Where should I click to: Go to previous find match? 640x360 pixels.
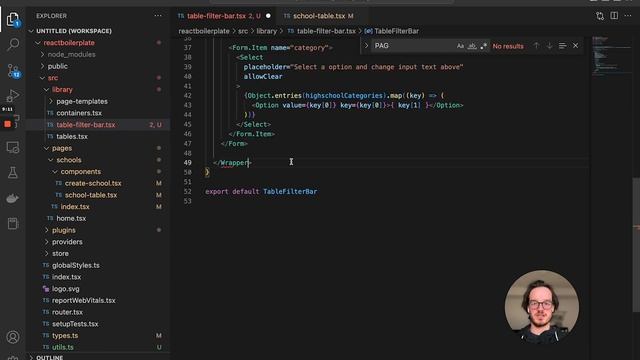pyautogui.click(x=536, y=46)
